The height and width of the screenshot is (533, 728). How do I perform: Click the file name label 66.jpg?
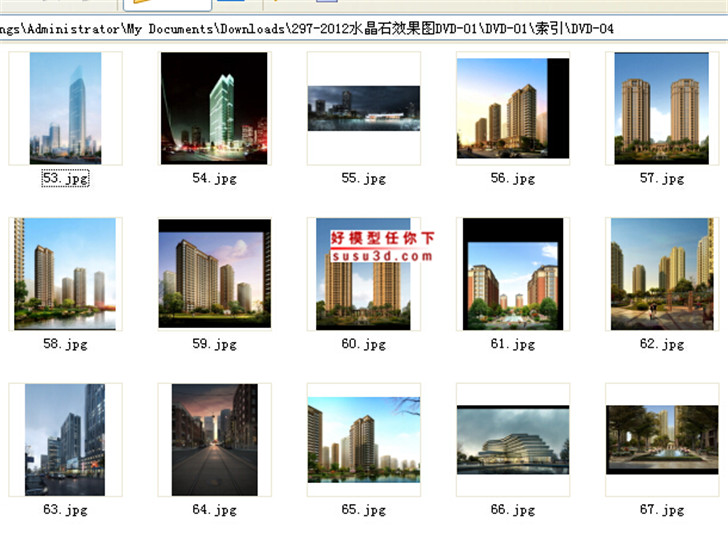tap(513, 510)
